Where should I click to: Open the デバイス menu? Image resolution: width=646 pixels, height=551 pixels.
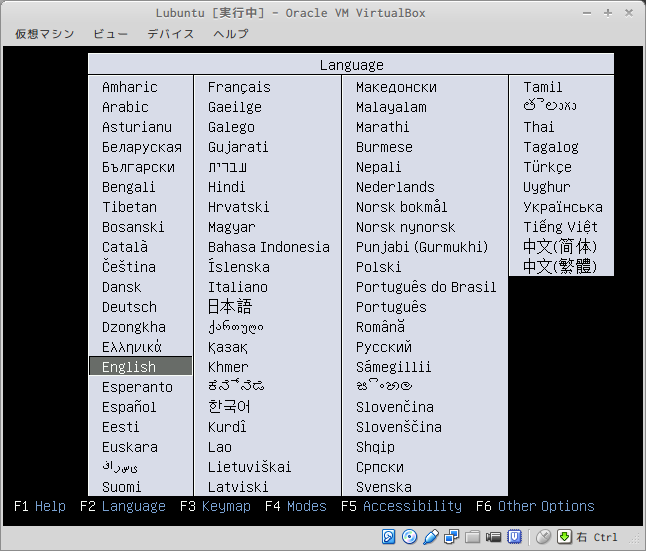click(171, 34)
